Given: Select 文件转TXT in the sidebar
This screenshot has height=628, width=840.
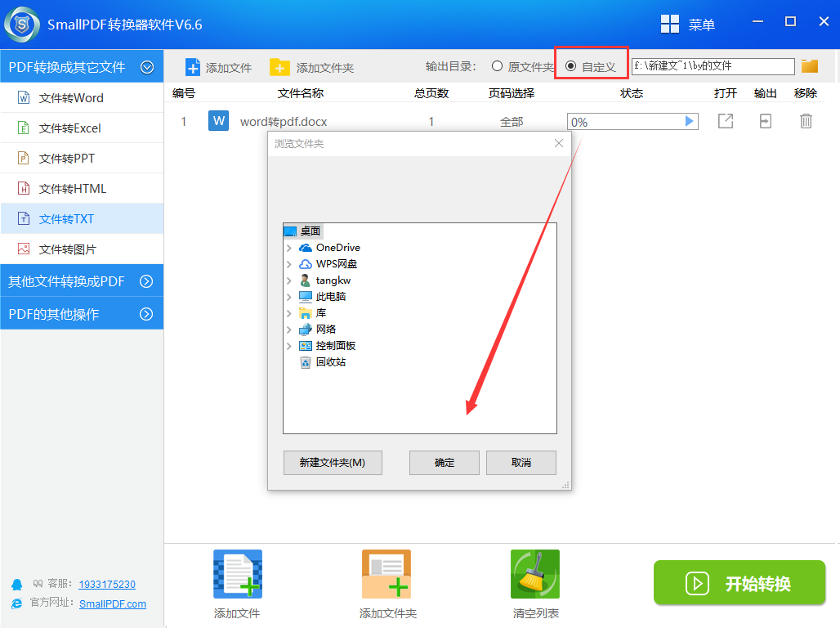Looking at the screenshot, I should [x=82, y=218].
